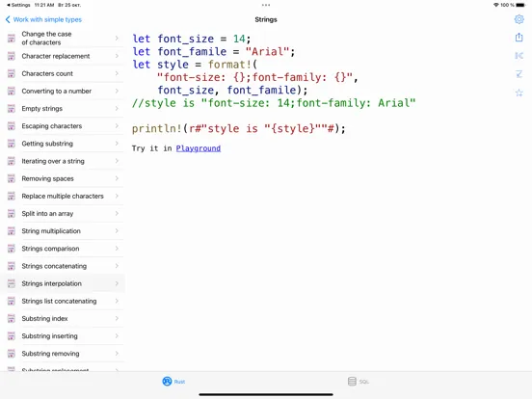Screen dimensions: 532x399
Task: Select 'Substring removing' topic
Action: coord(63,354)
